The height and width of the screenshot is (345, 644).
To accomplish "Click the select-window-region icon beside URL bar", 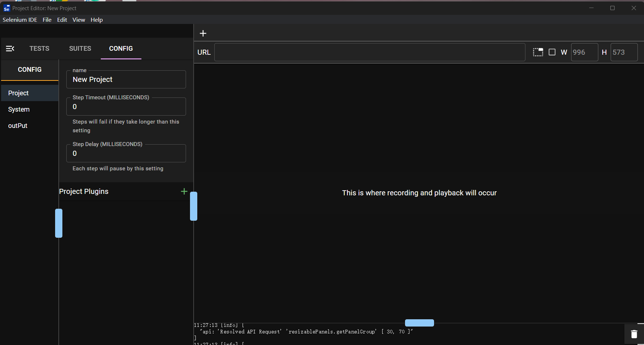I will pyautogui.click(x=538, y=52).
